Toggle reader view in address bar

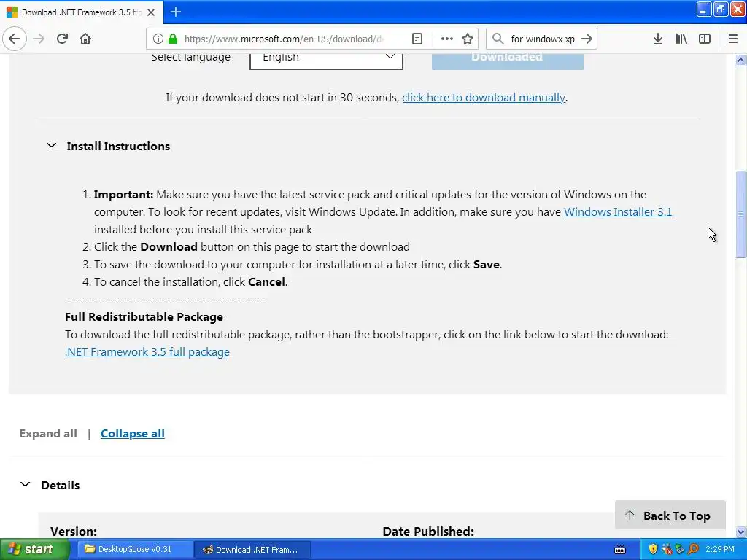click(417, 39)
